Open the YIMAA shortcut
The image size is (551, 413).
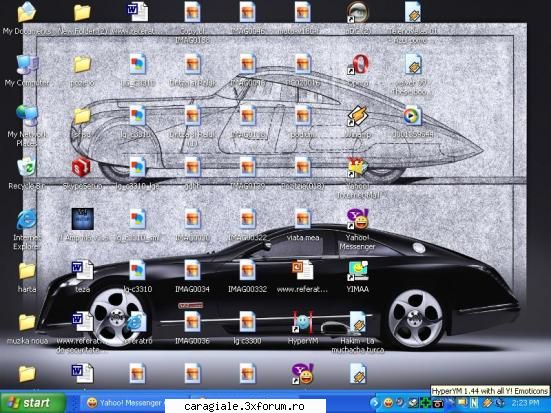(358, 271)
